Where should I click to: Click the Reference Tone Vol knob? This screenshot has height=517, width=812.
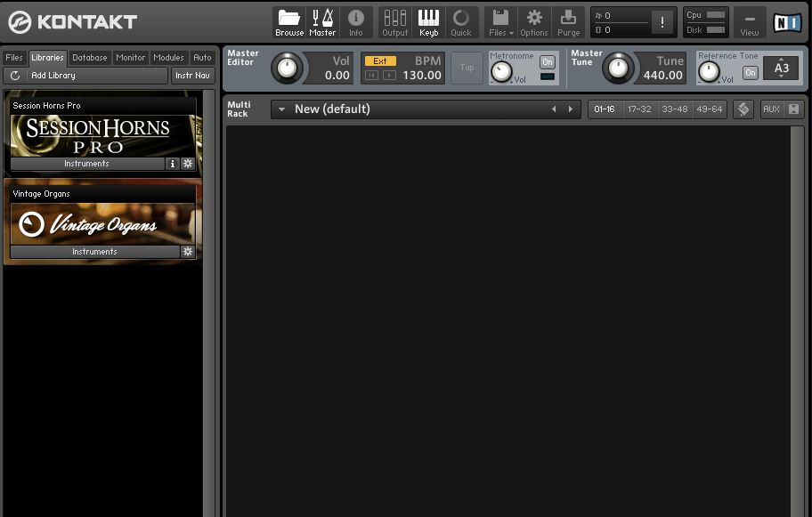709,72
